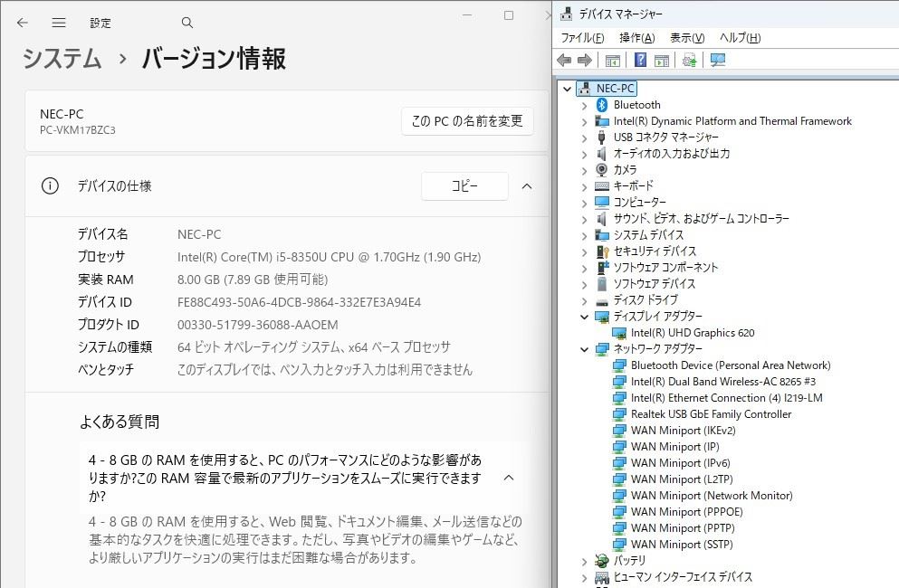Click the Realtek USB GbE network icon

point(619,414)
